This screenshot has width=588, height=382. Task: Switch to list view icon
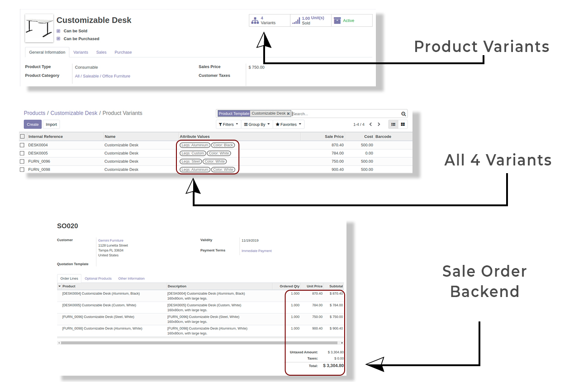click(394, 124)
